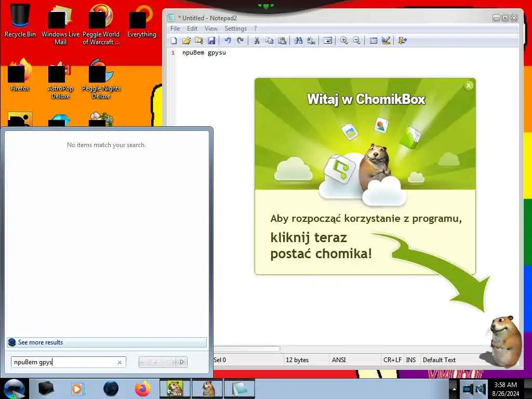Close the Witaj w ChomikBox popup
Viewport: 532px width, 399px height.
(x=469, y=86)
